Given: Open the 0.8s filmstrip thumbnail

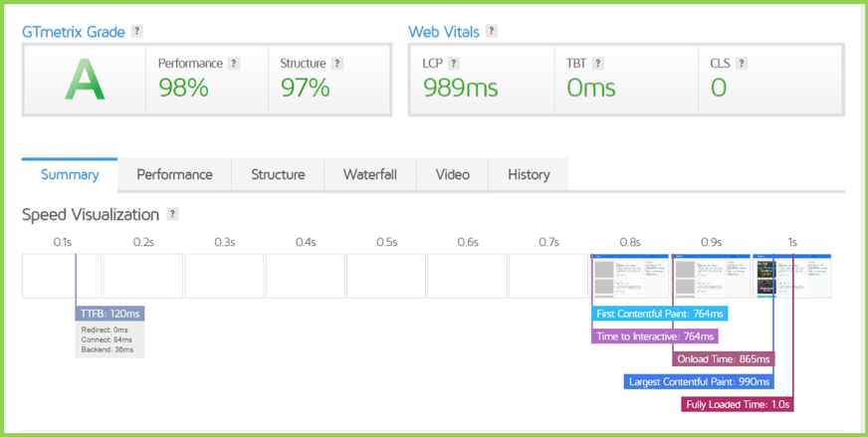Looking at the screenshot, I should click(630, 276).
